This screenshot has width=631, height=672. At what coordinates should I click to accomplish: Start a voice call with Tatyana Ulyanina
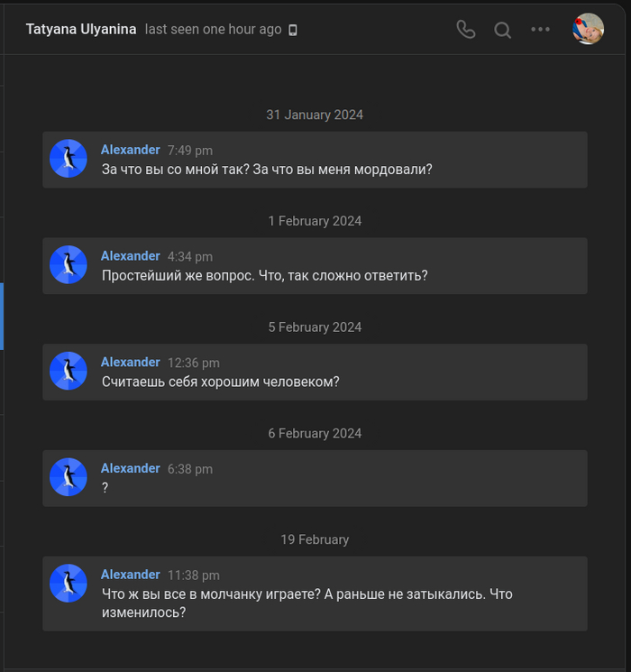(465, 29)
